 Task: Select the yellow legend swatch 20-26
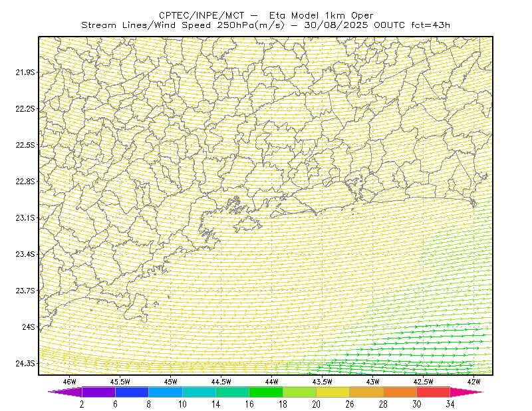(x=333, y=392)
